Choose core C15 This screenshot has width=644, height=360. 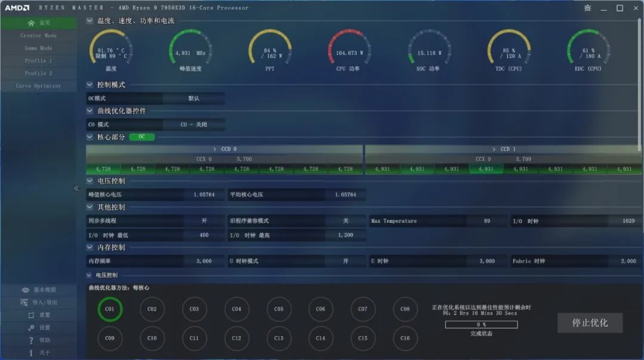click(363, 338)
